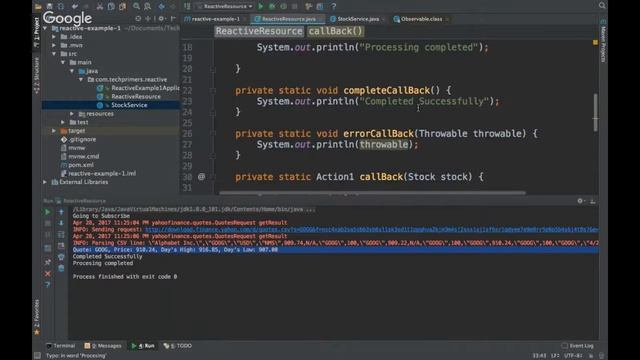Open the TODO tool window tab
This screenshot has width=640, height=360.
pos(178,346)
